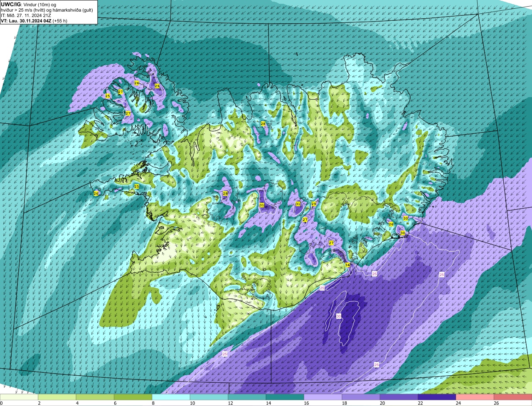Pick the 12–14 m/s teal legend swatch
Screen dimensions: 532x406
(x=247, y=397)
